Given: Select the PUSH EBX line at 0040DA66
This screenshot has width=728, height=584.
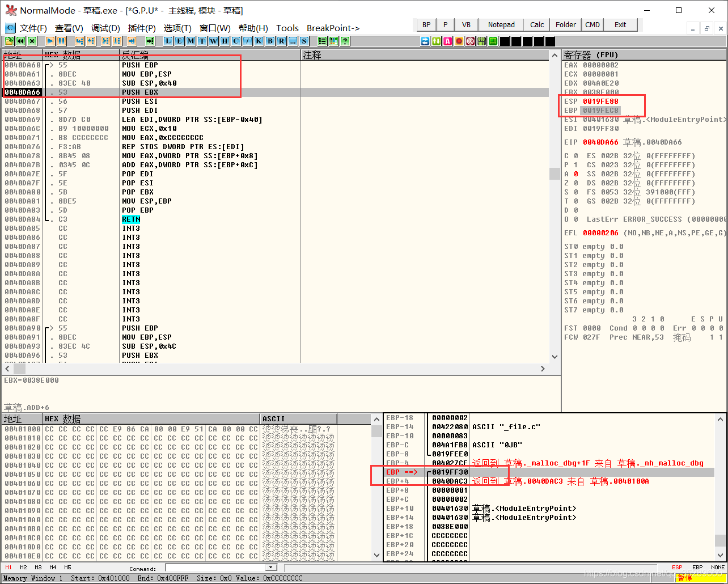Looking at the screenshot, I should tap(276, 92).
